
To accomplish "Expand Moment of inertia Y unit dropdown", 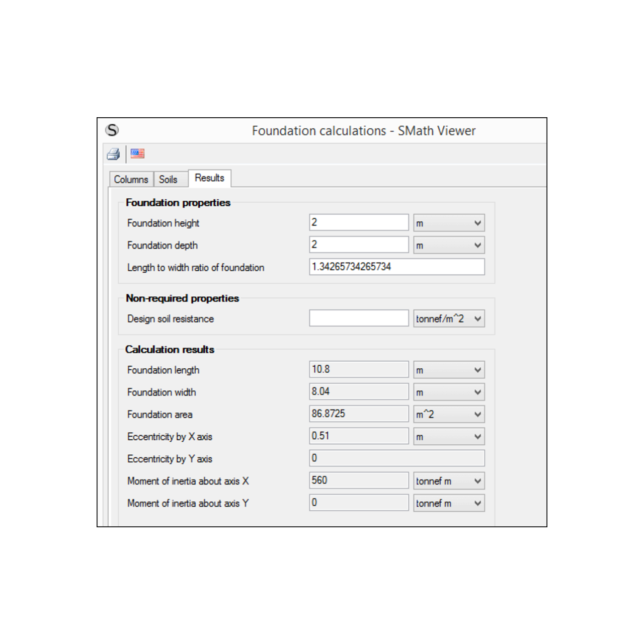I will 449,503.
